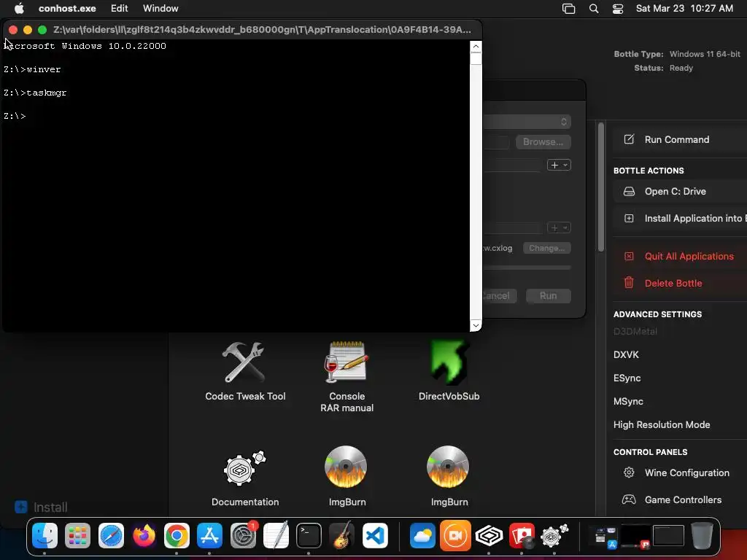Launch the first ImgBurn icon
Screen dimensions: 747x560
coord(346,467)
